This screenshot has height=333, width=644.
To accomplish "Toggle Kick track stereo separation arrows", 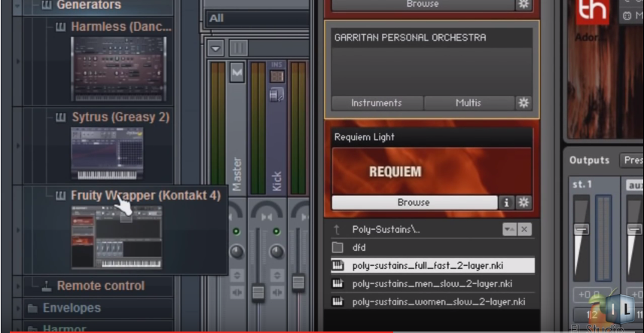I will tap(277, 293).
